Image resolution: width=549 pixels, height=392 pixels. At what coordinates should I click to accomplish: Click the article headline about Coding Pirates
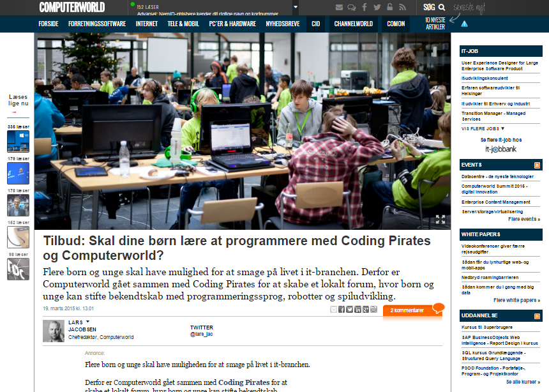(x=237, y=248)
